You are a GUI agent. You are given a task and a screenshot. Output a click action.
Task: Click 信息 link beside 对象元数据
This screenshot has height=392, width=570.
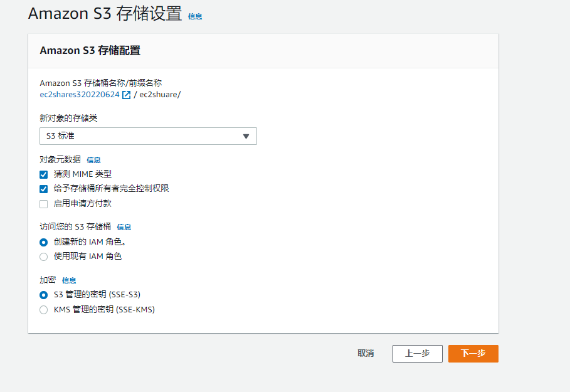coord(93,160)
